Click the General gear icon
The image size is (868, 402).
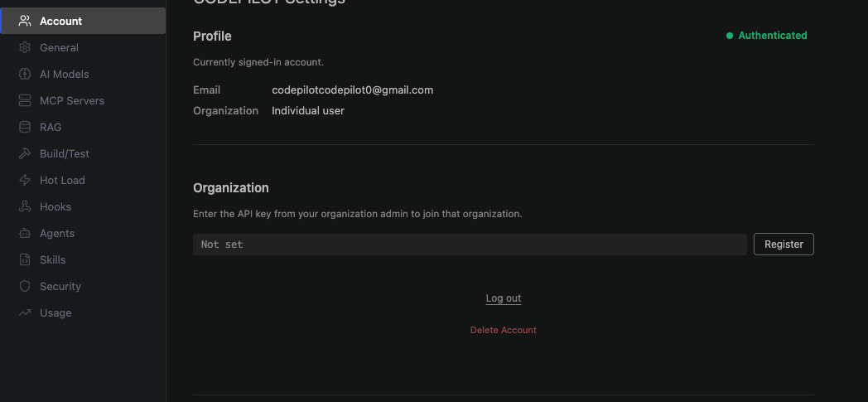(24, 47)
